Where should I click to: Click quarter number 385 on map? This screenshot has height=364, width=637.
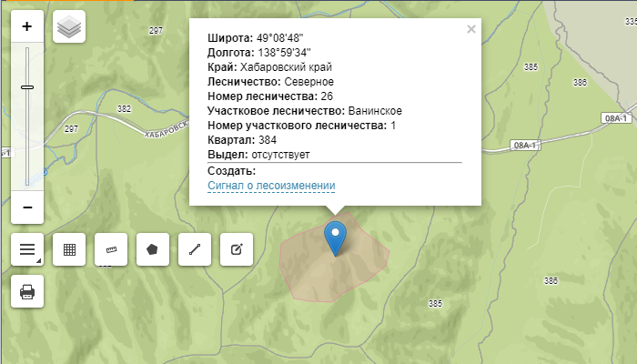[435, 303]
